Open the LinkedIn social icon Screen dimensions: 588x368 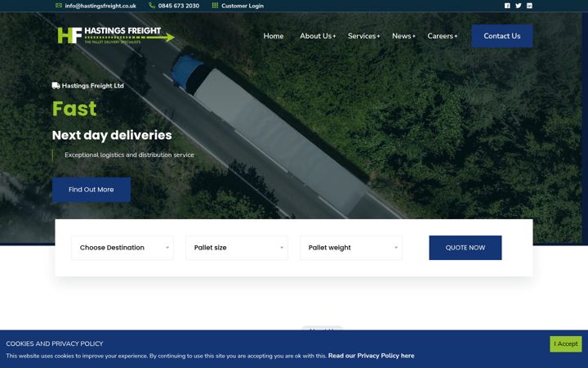tap(529, 6)
